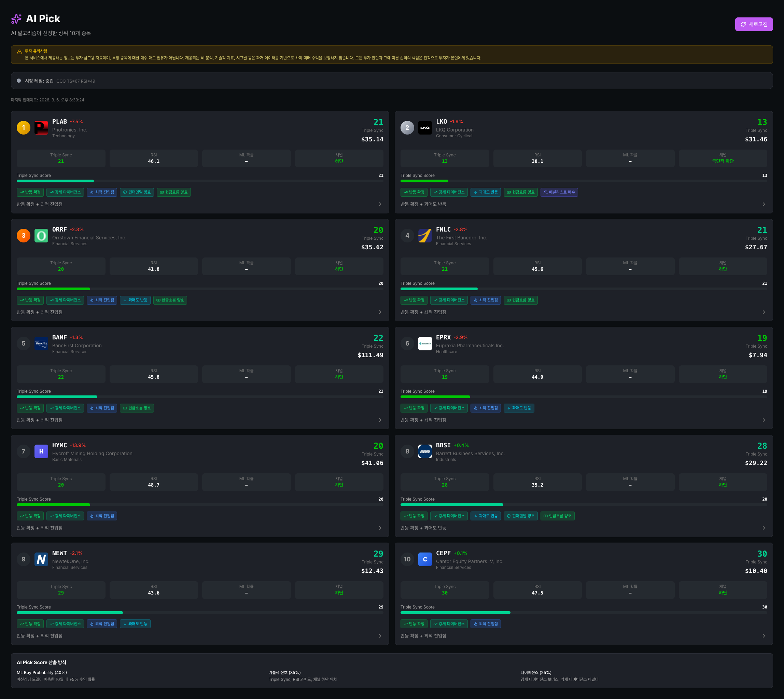Image resolution: width=784 pixels, height=699 pixels.
Task: Select the EPRX Eupraxia Pharmaceuticals logo
Action: [425, 344]
